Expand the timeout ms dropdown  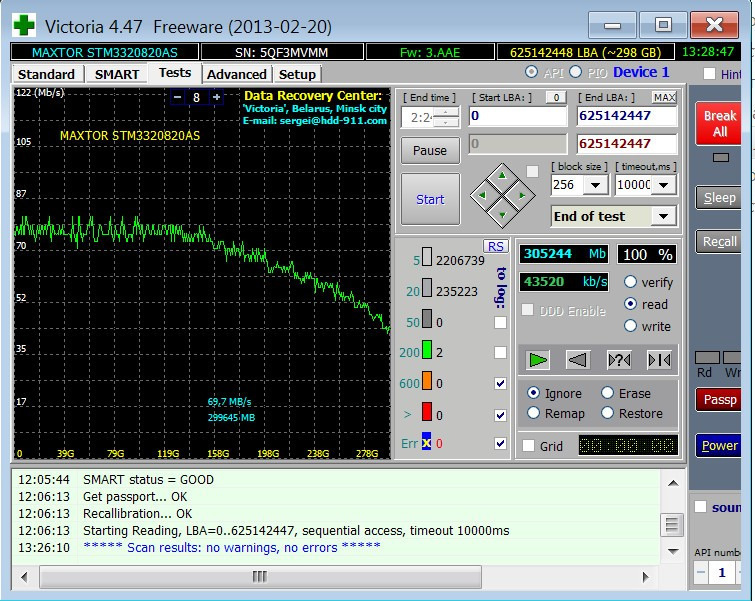click(x=664, y=185)
